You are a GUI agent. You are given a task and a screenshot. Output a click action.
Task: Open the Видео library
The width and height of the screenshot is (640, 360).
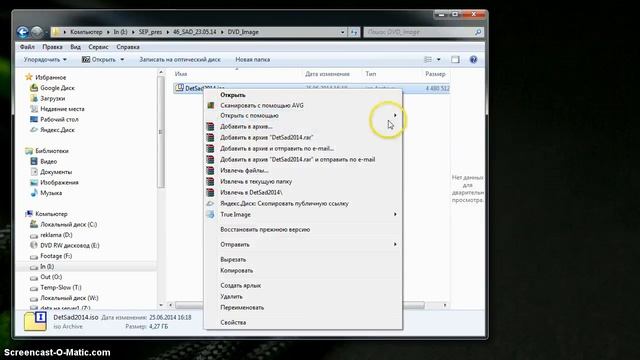[x=49, y=161]
